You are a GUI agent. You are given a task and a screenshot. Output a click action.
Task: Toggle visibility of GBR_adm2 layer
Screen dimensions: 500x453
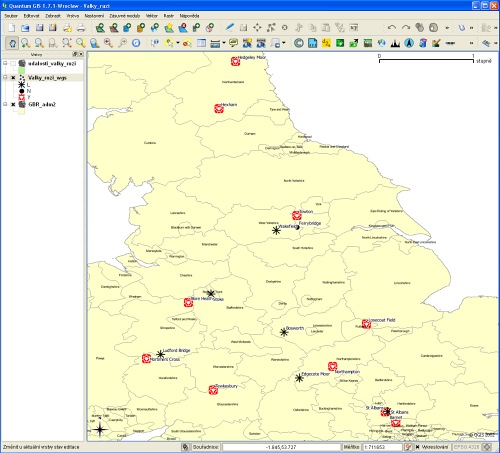click(x=13, y=104)
